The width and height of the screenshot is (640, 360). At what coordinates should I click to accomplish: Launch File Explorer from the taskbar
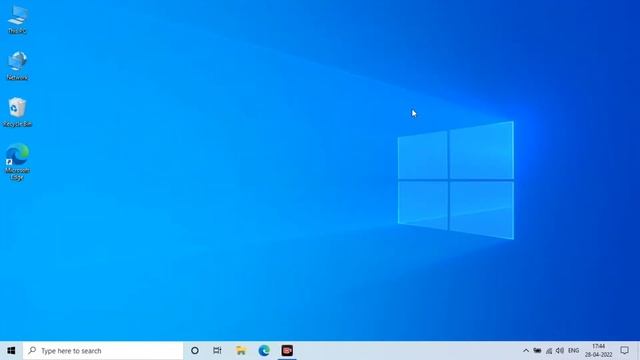click(x=241, y=351)
